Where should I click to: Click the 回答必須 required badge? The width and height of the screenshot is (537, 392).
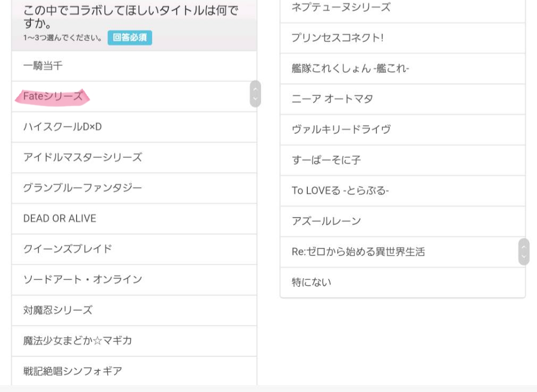click(x=130, y=38)
